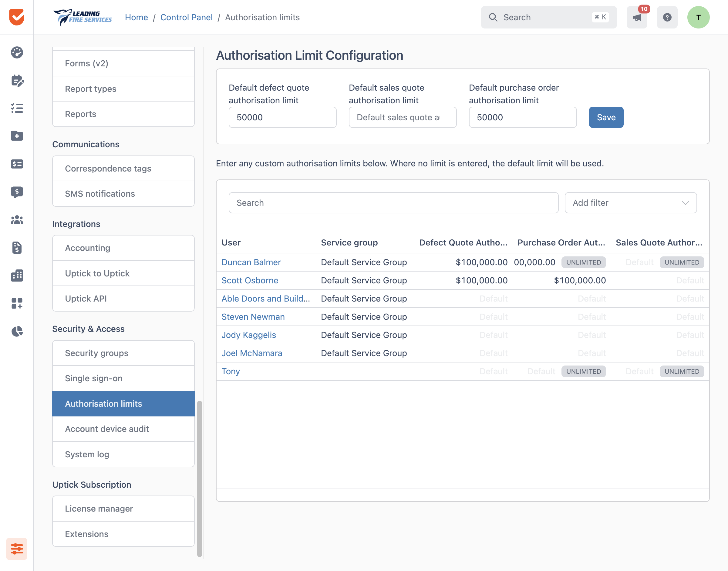The height and width of the screenshot is (571, 728).
Task: Click Steven Newman's defect quote Default cell
Action: [x=494, y=317]
